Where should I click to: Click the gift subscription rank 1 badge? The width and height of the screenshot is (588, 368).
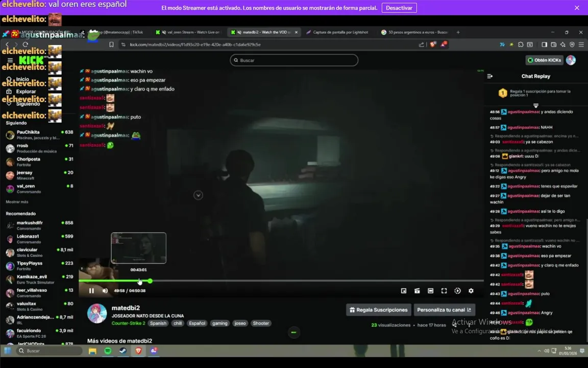point(502,93)
